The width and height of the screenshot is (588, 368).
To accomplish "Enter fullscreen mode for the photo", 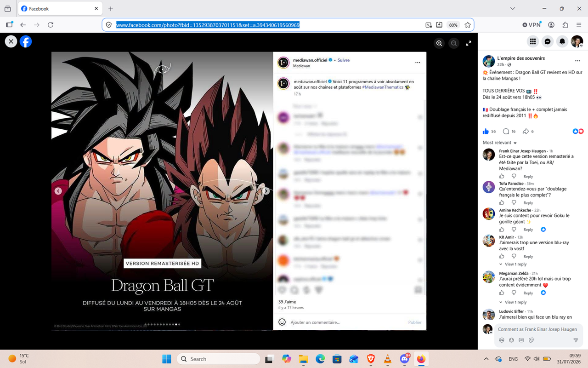I will coord(469,43).
